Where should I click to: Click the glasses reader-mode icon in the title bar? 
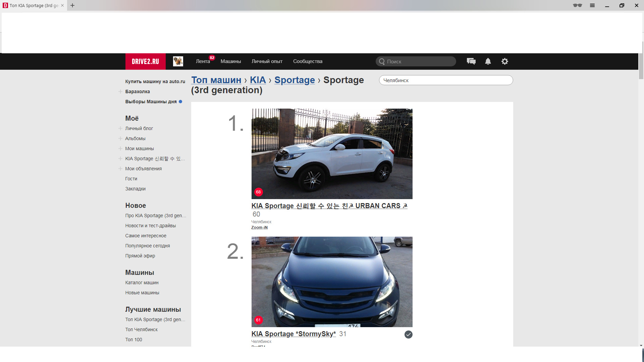(x=577, y=5)
